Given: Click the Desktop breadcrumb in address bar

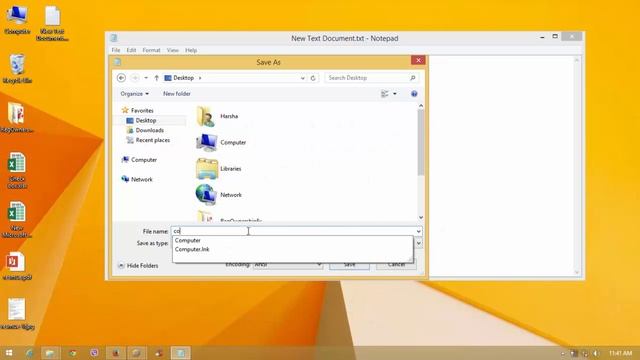Looking at the screenshot, I should click(x=183, y=78).
